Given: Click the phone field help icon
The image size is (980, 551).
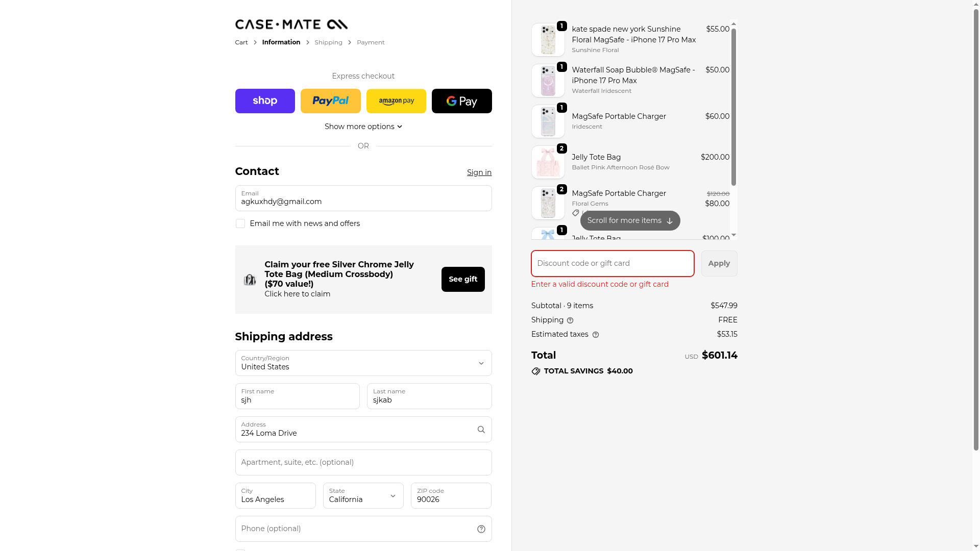Looking at the screenshot, I should [x=481, y=529].
